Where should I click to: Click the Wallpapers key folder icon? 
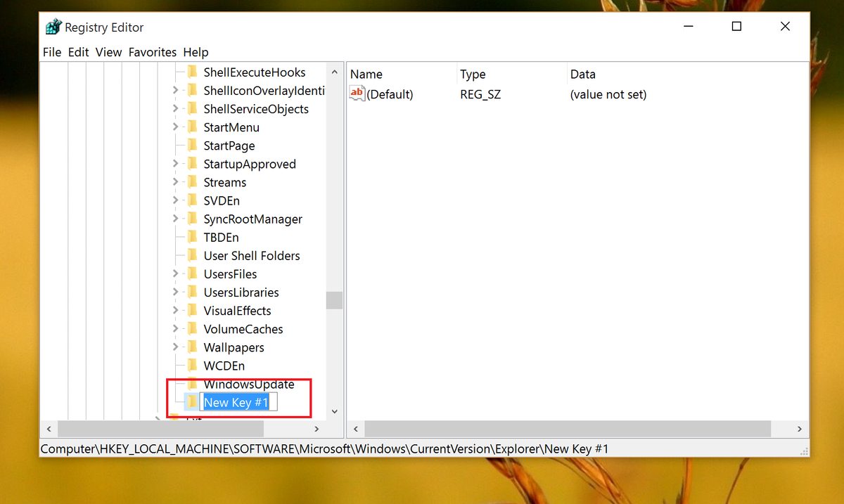[193, 347]
